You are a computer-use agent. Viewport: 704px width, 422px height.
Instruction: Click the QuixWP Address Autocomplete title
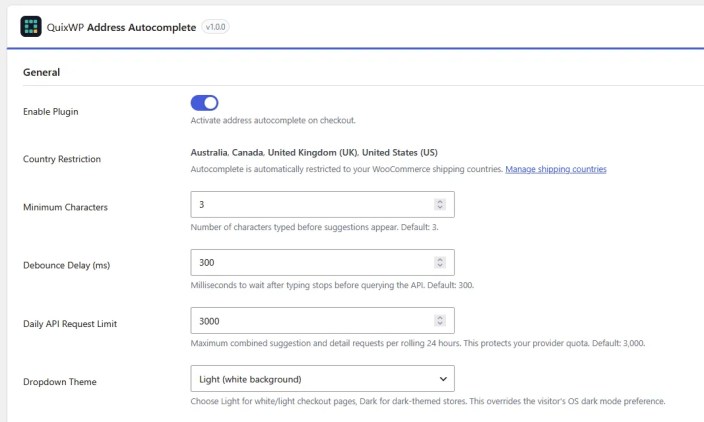tap(121, 27)
